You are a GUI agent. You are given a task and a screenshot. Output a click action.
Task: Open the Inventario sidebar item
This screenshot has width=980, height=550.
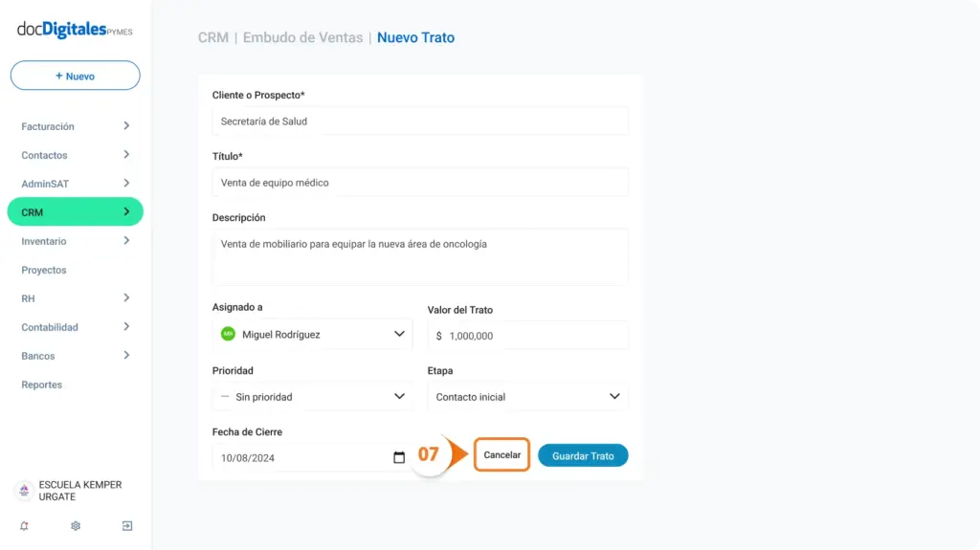[x=75, y=241]
